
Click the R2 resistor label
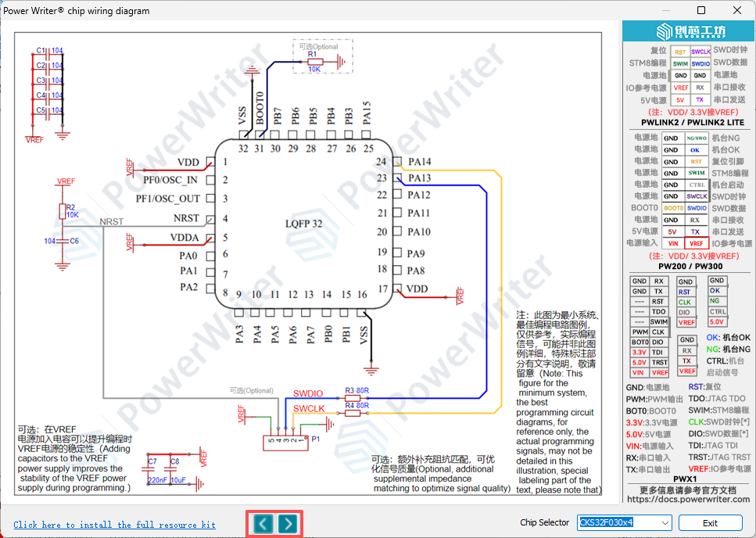(x=70, y=207)
